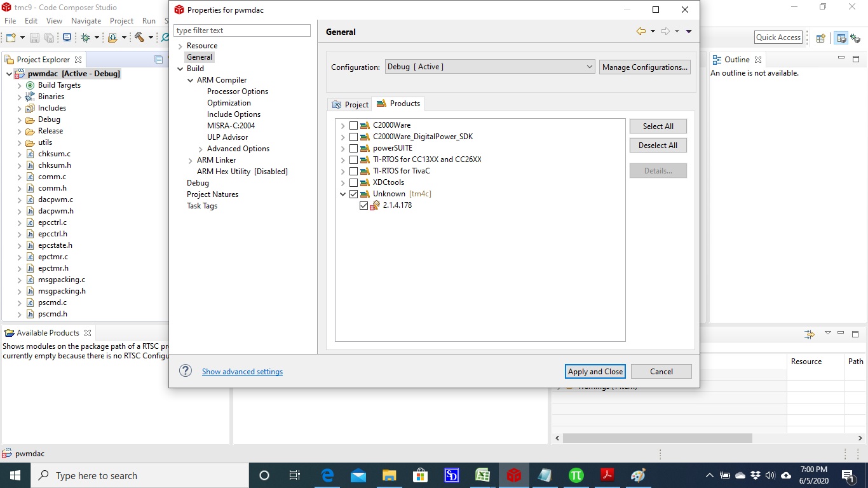Image resolution: width=868 pixels, height=488 pixels.
Task: Open Show advanced settings link
Action: [242, 372]
